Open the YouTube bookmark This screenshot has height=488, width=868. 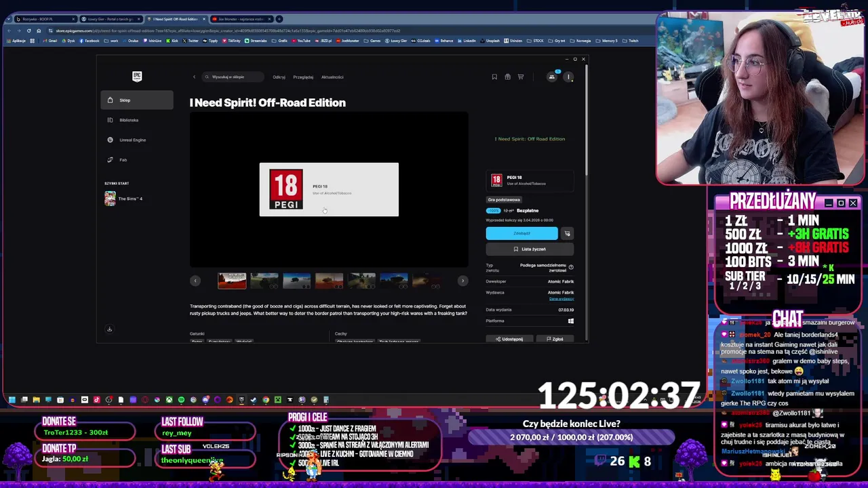[301, 41]
